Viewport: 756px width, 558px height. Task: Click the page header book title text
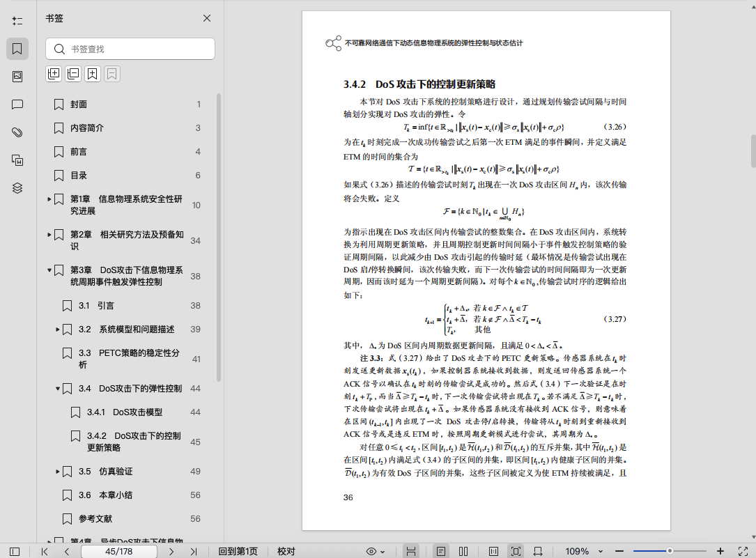coord(433,43)
